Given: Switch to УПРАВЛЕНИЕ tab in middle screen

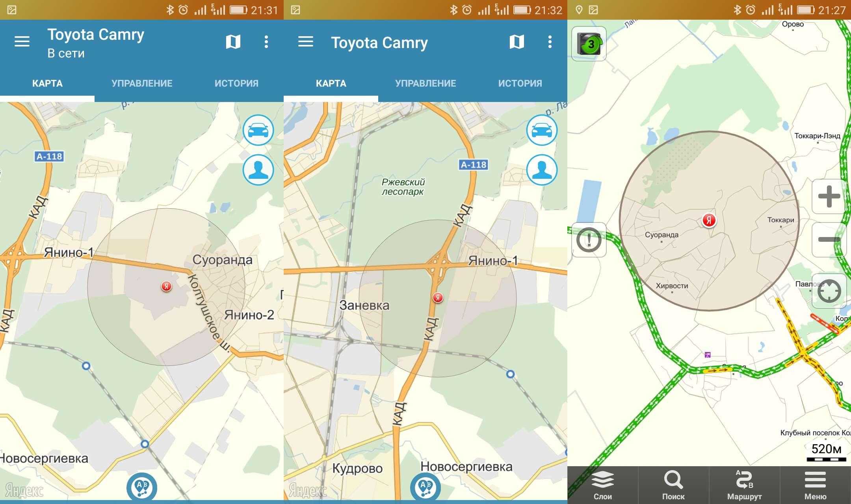Looking at the screenshot, I should click(x=425, y=83).
